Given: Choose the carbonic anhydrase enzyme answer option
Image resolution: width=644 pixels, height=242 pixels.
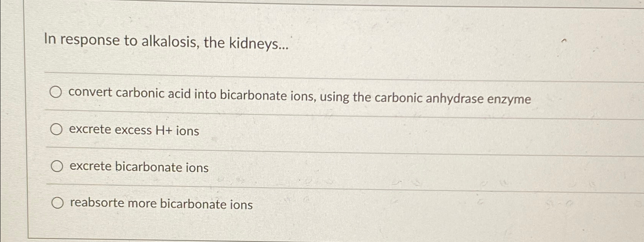Looking at the screenshot, I should [x=56, y=93].
